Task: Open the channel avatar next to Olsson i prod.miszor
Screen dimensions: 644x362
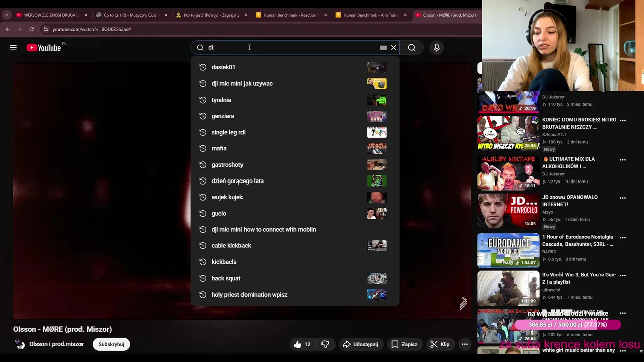Action: (x=19, y=344)
